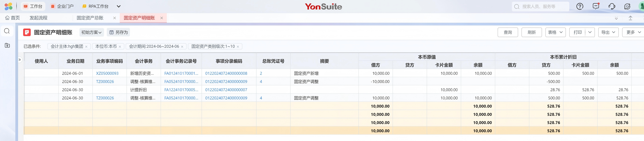Go to the 首页 home tab
Viewport: 644px width, 141px height.
12,18
